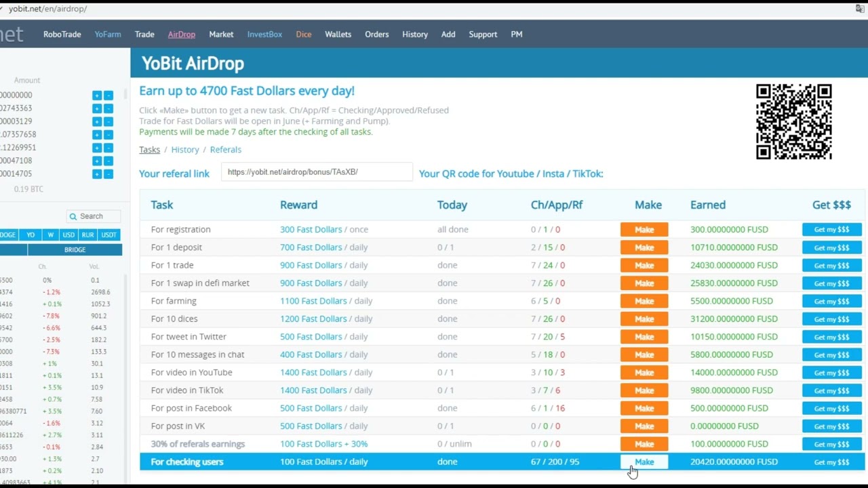Click Get my $$$ for checking users
This screenshot has width=868, height=488.
coord(831,462)
